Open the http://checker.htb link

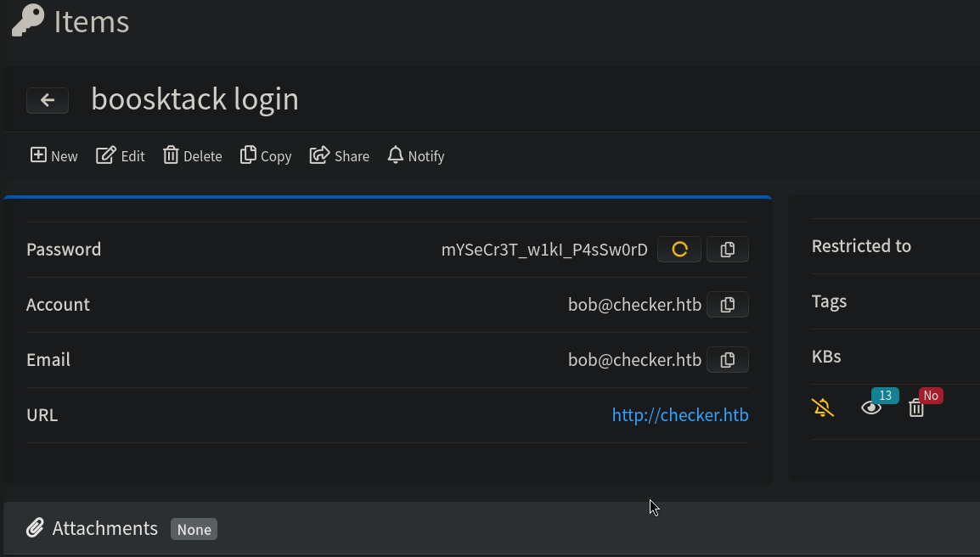coord(680,415)
